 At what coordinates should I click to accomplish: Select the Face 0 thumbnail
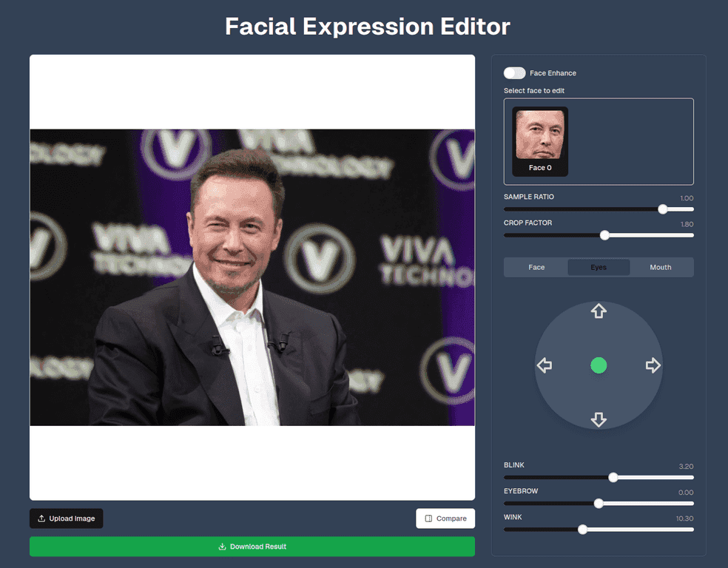point(539,141)
